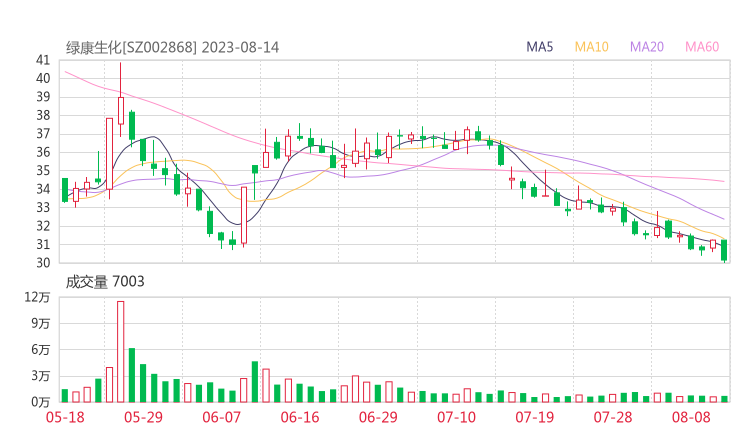The image size is (740, 440).
Task: Click the tall red candle rising from 31 to 34
Action: point(244,215)
